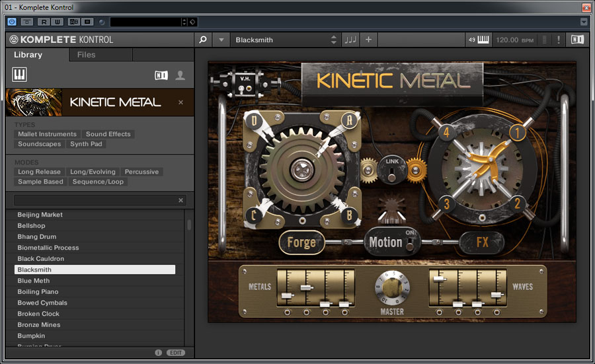The height and width of the screenshot is (364, 595).
Task: Click the exclamation warning icon in header
Action: coord(559,40)
